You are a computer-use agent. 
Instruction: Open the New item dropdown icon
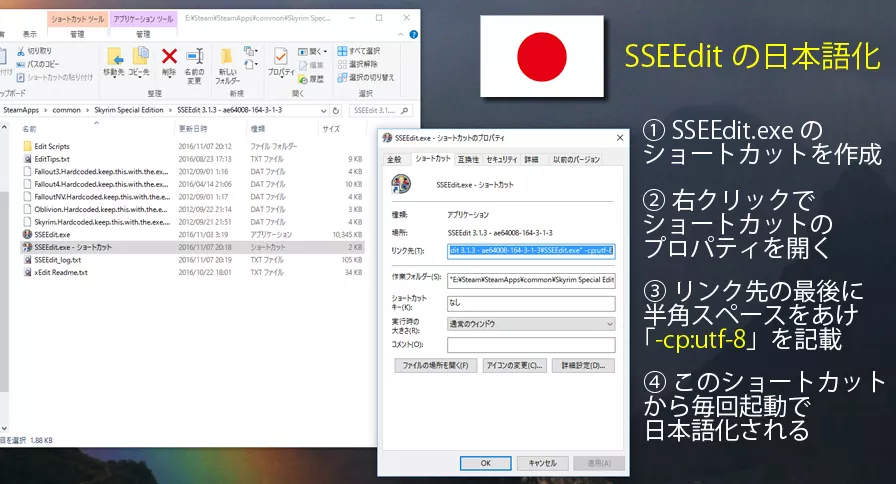250,51
